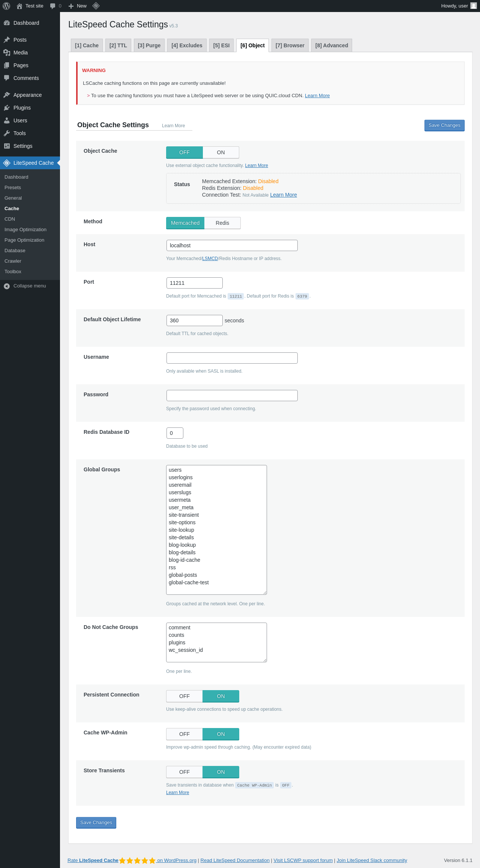Image resolution: width=480 pixels, height=868 pixels.
Task: Open Image Optimization submenu item
Action: point(25,230)
